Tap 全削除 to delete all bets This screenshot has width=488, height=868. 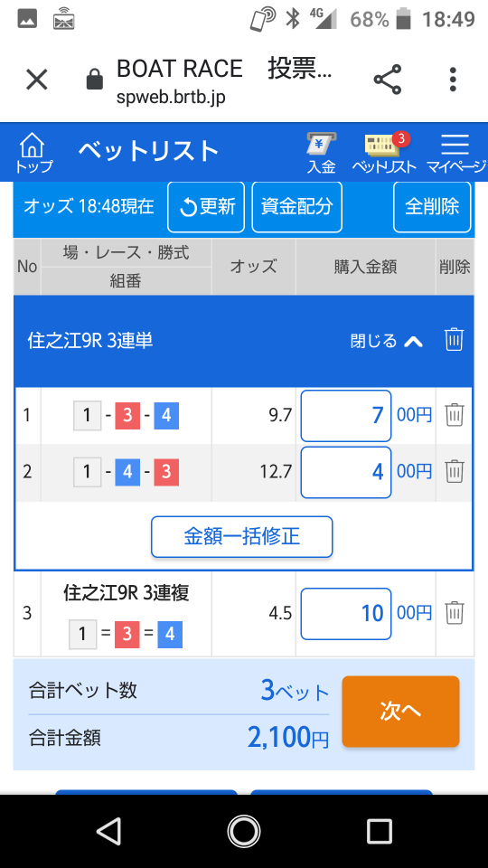(x=432, y=207)
